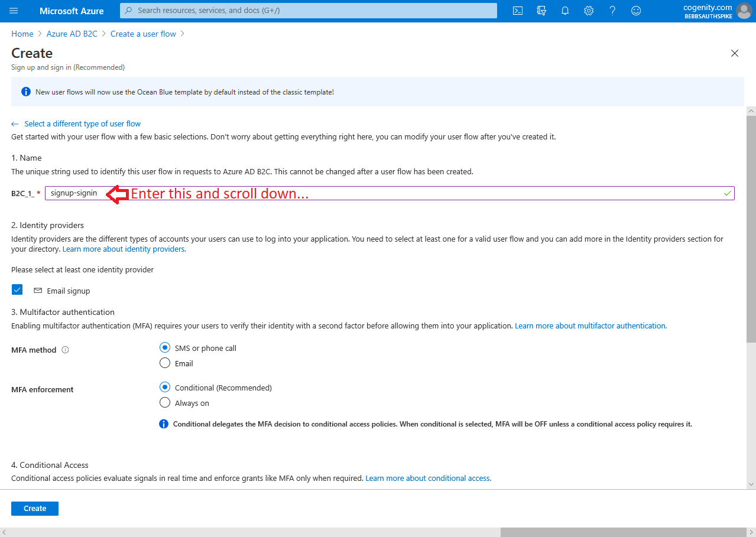The image size is (756, 537).
Task: Open the Cloud Shell terminal
Action: [x=517, y=11]
